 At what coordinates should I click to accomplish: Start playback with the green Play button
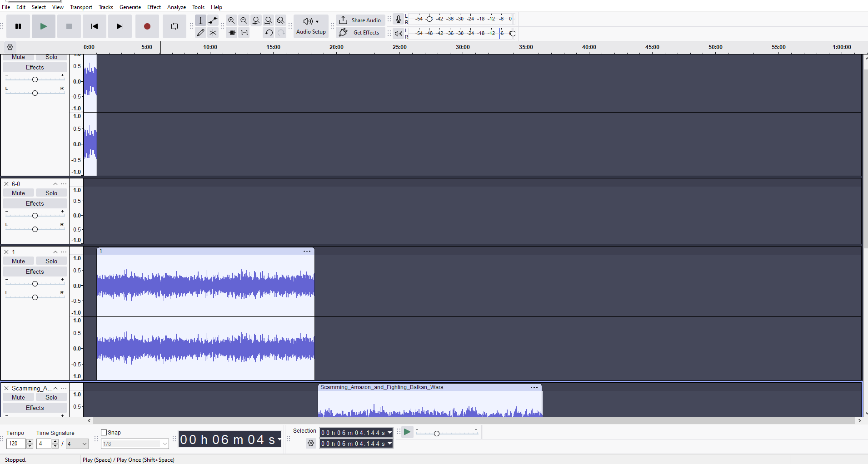pyautogui.click(x=44, y=26)
